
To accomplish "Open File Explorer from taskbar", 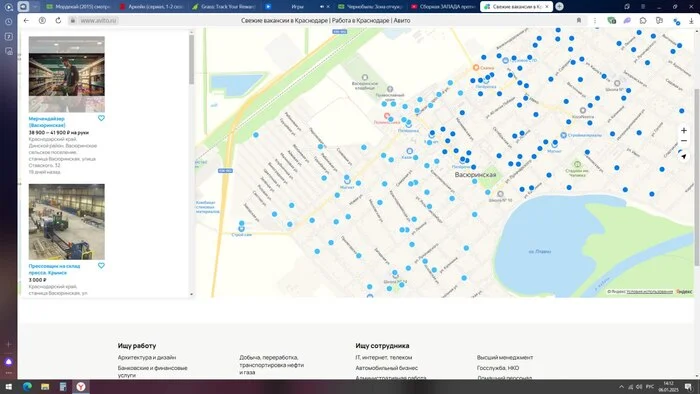I will tap(45, 386).
